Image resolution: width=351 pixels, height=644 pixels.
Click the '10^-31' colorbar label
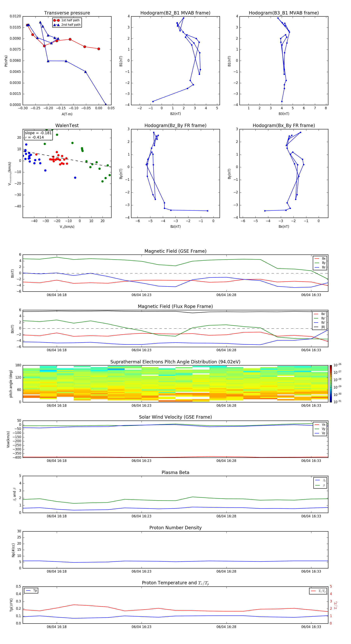[x=337, y=402]
